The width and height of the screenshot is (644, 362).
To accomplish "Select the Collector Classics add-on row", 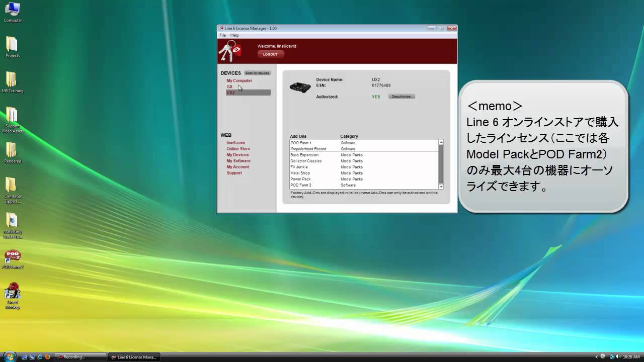I will pyautogui.click(x=364, y=161).
